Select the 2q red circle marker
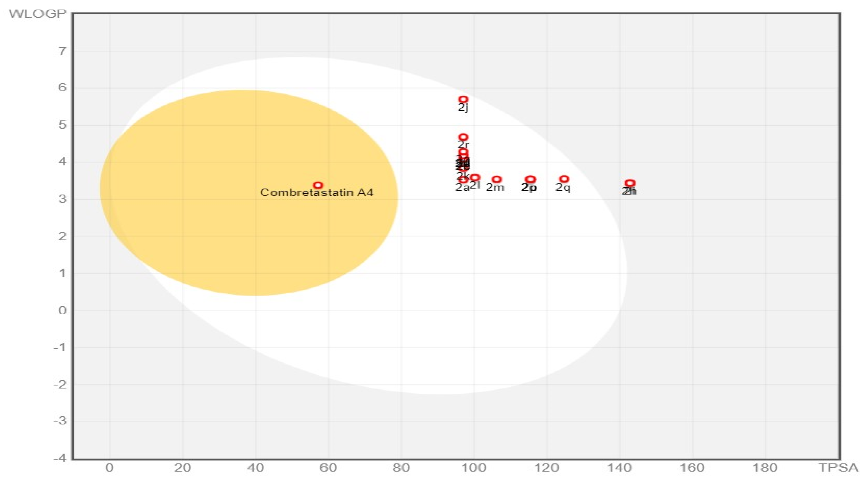The image size is (868, 484). pos(564,179)
